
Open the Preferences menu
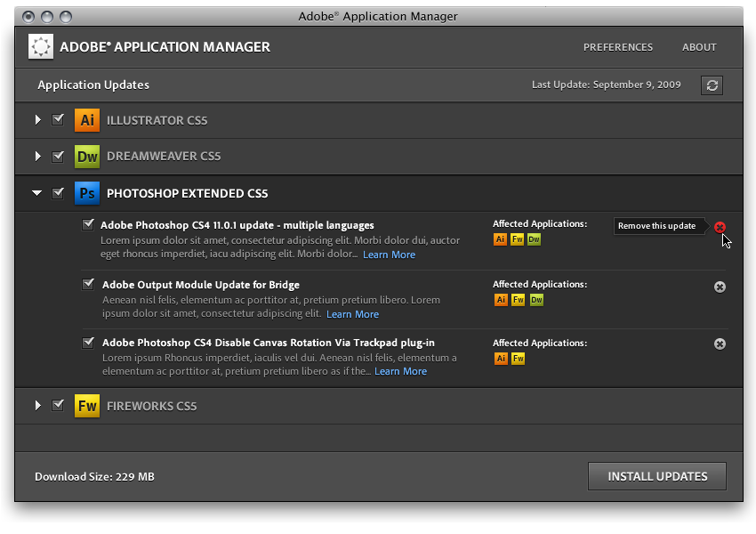click(x=617, y=47)
